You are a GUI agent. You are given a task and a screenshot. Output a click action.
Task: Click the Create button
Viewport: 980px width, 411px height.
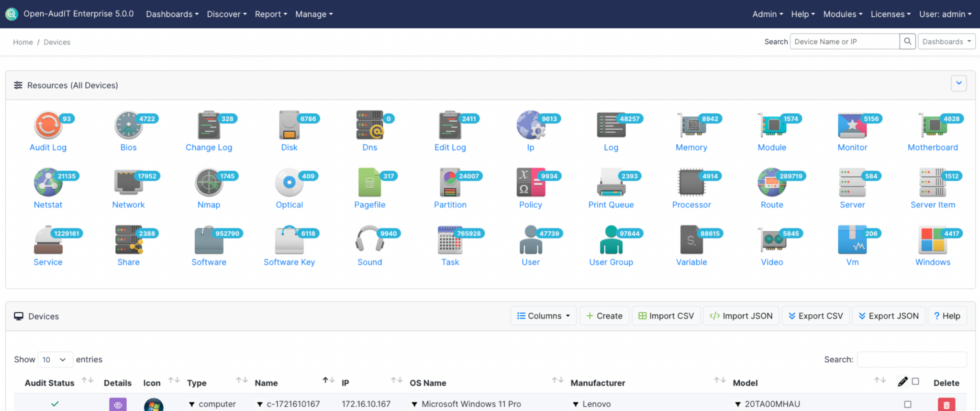coord(604,316)
